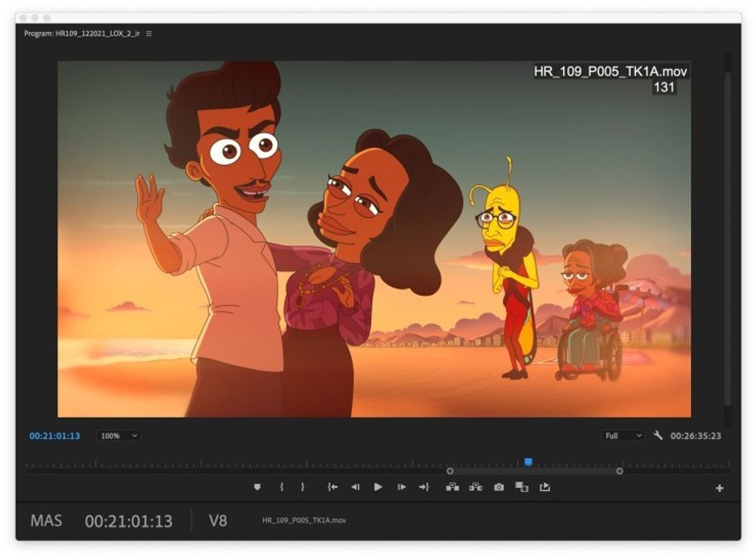Step forward one frame
The width and height of the screenshot is (756, 558).
[x=401, y=487]
